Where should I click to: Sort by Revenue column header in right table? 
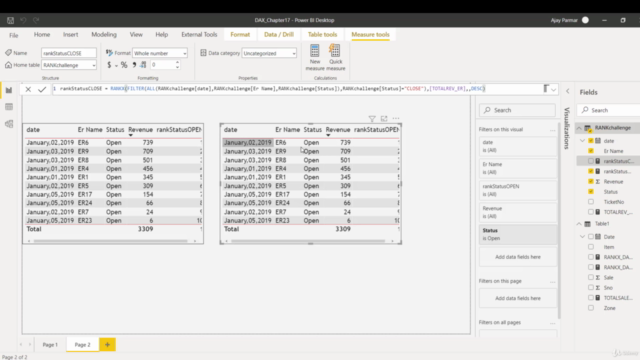point(338,130)
